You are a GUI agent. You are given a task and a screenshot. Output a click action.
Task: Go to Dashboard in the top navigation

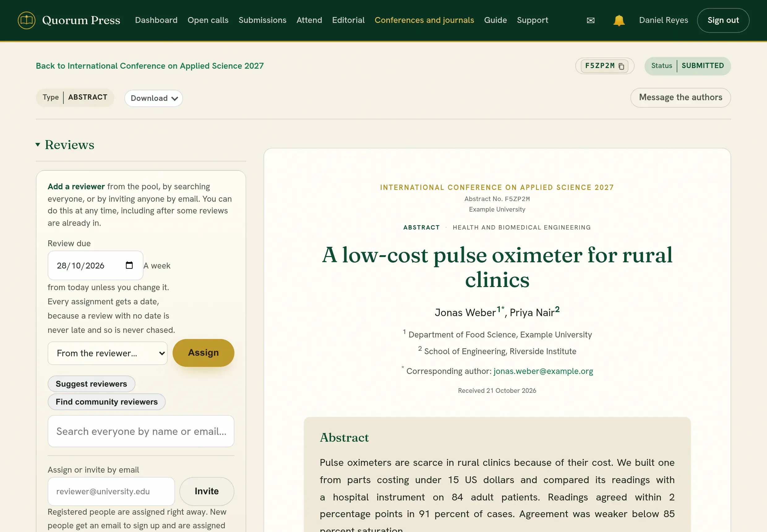[x=156, y=20]
